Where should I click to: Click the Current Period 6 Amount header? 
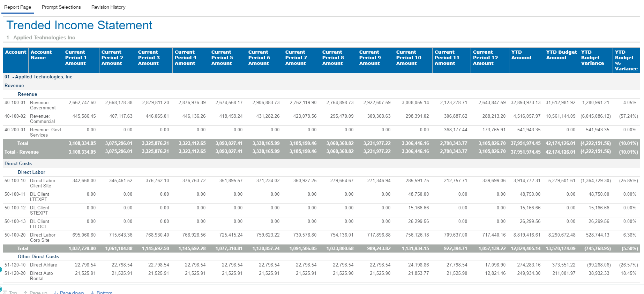(x=259, y=58)
